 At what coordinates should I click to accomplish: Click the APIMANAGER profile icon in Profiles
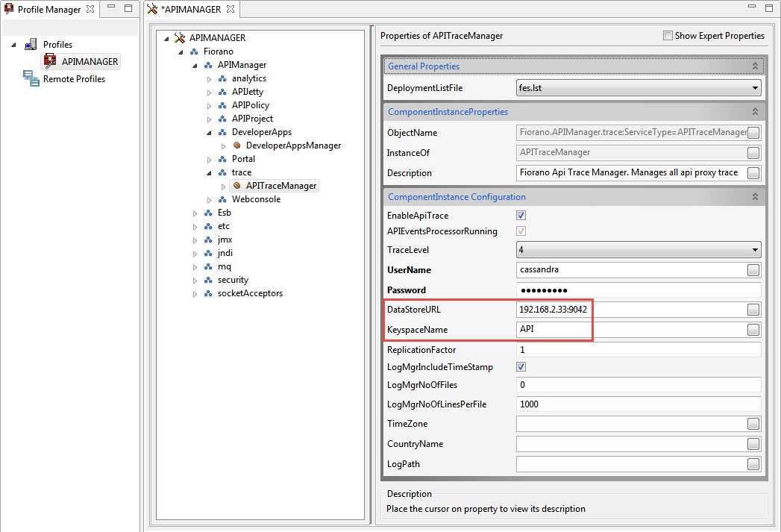50,62
